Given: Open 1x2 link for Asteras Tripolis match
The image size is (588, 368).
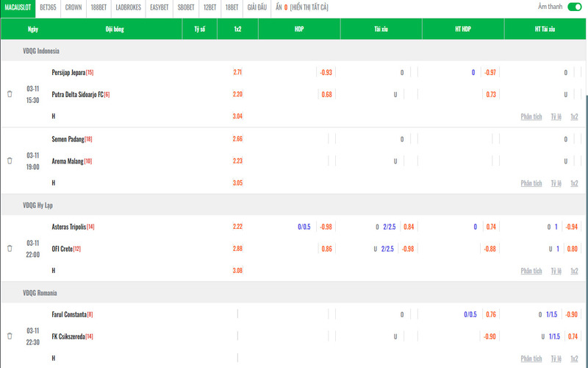Looking at the screenshot, I should click(574, 271).
